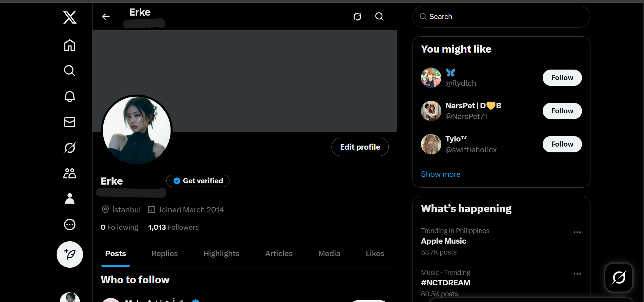The image size is (644, 302).
Task: Open the 1,013 Followers list
Action: pyautogui.click(x=173, y=227)
